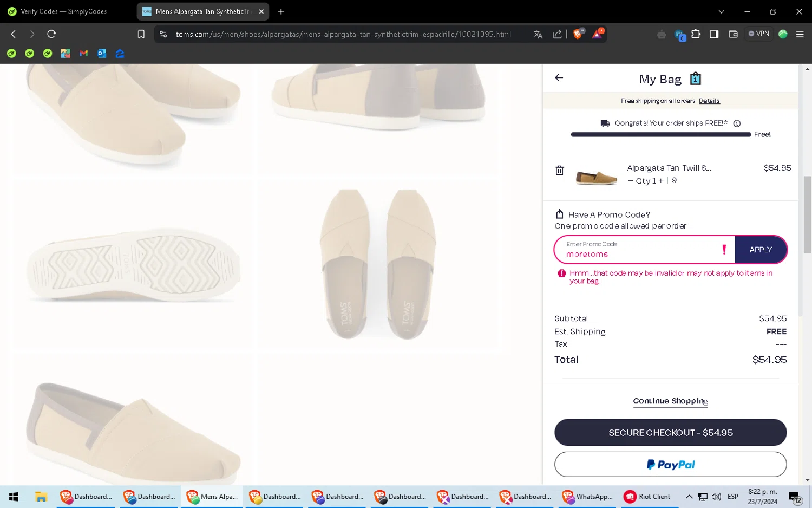
Task: Open the top-view pair of shoes image
Action: tap(377, 264)
